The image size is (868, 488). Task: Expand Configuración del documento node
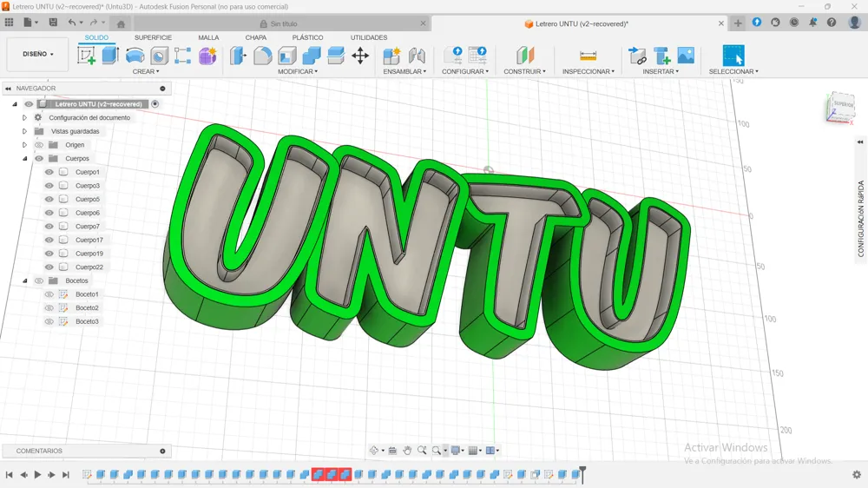tap(24, 117)
